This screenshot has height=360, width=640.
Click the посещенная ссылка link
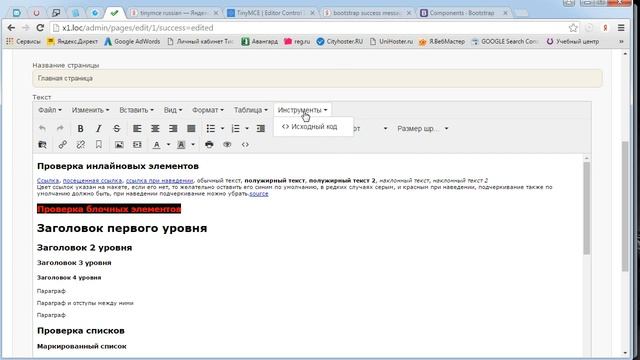[x=92, y=180]
